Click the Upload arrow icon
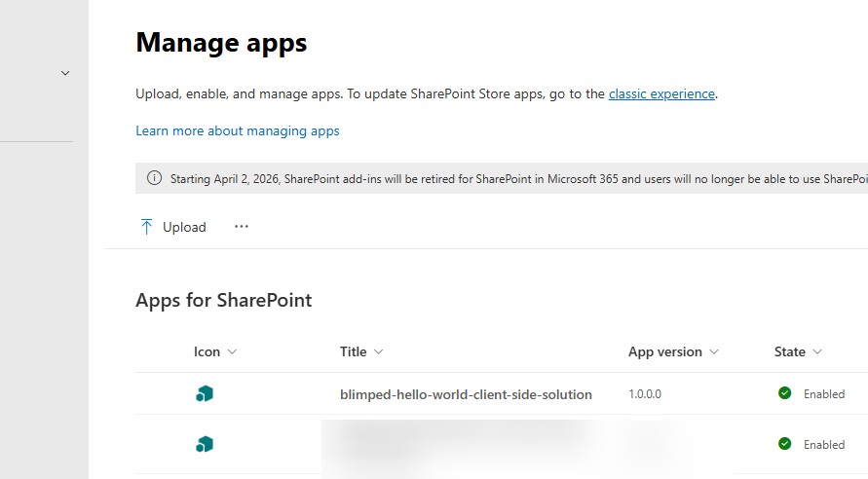The width and height of the screenshot is (868, 479). [x=147, y=227]
